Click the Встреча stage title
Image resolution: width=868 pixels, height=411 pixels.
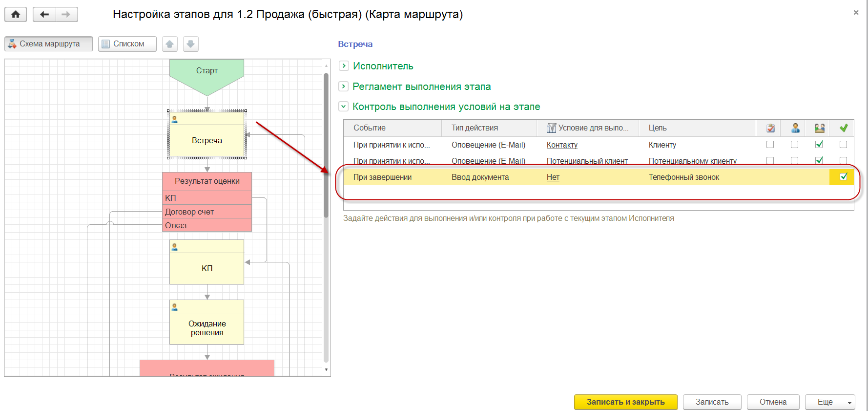pyautogui.click(x=355, y=44)
